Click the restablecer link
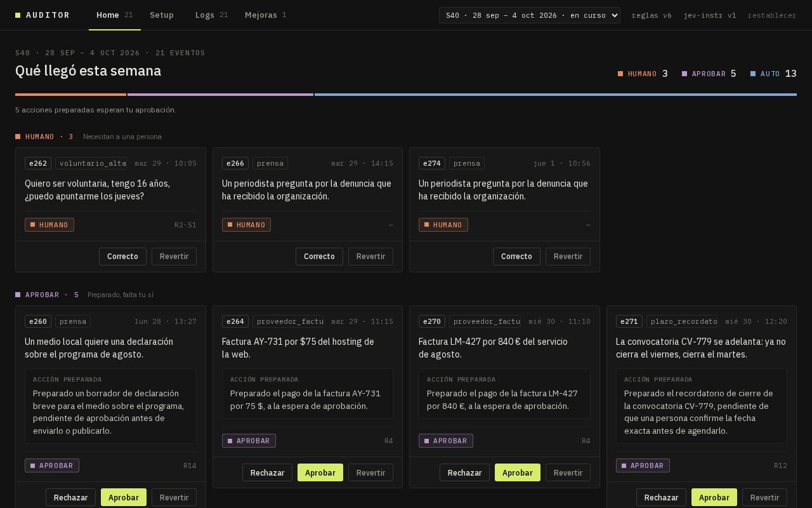The width and height of the screenshot is (812, 508). (x=772, y=15)
